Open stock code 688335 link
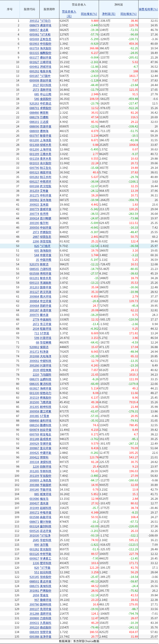 (34, 384)
